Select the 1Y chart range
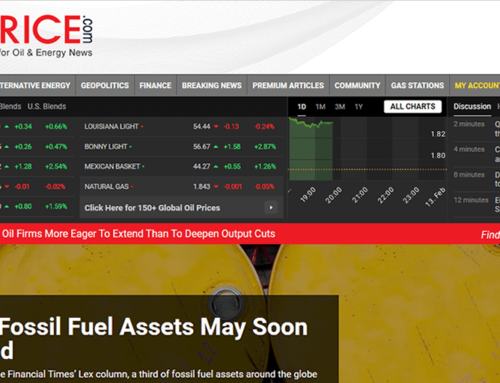Viewport: 500px width, 383px height. pos(359,107)
